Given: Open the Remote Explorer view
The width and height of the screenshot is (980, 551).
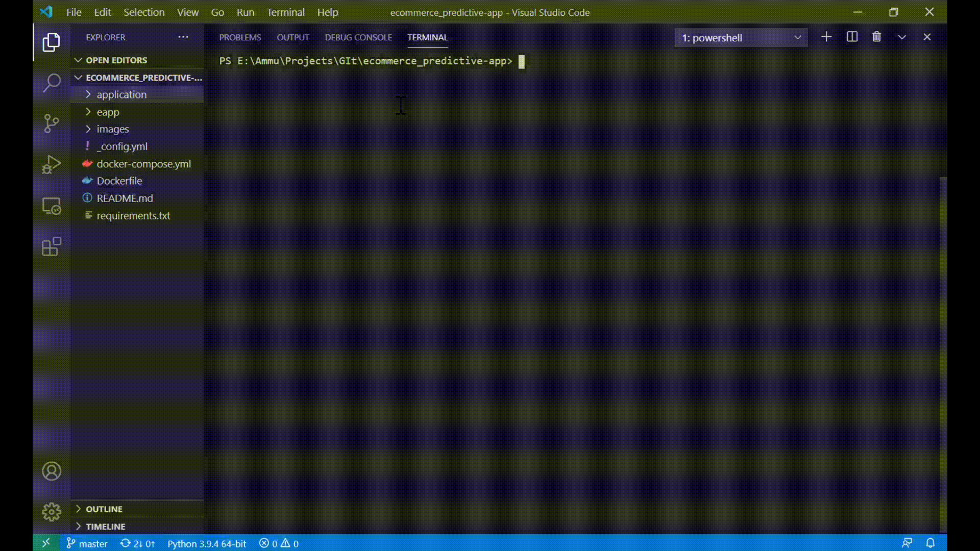Looking at the screenshot, I should point(52,206).
